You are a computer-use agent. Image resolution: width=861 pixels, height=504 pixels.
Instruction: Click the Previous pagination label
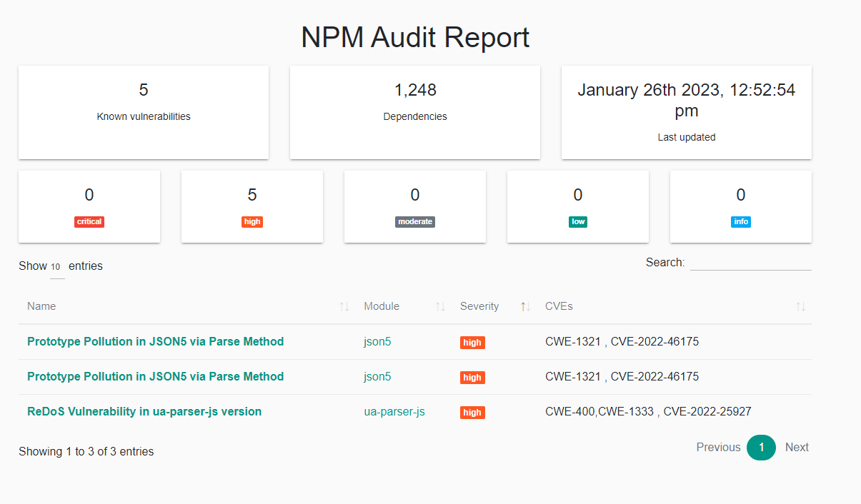coord(718,447)
